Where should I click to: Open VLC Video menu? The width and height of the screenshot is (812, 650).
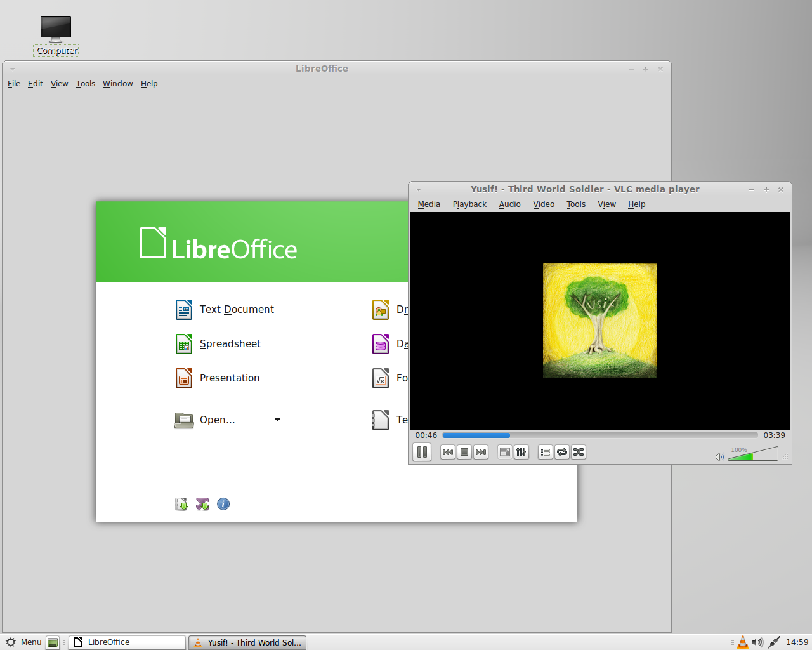point(544,204)
